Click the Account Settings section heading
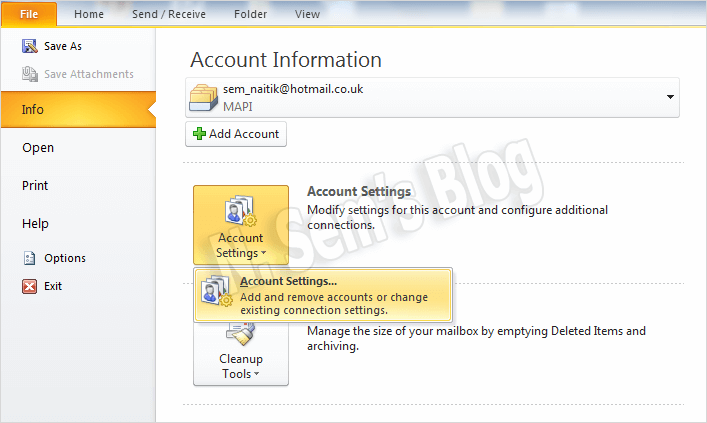Screen dimensions: 707x423 click(359, 192)
